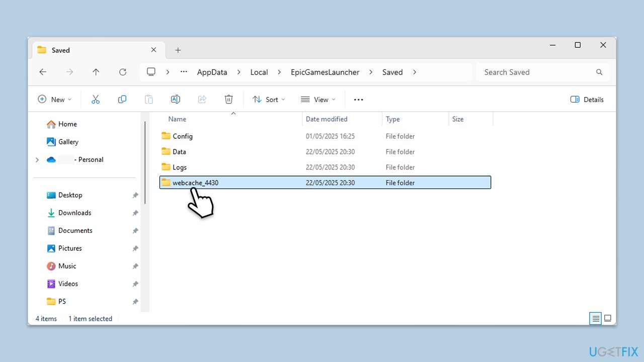
Task: Toggle the Details pane
Action: click(587, 100)
